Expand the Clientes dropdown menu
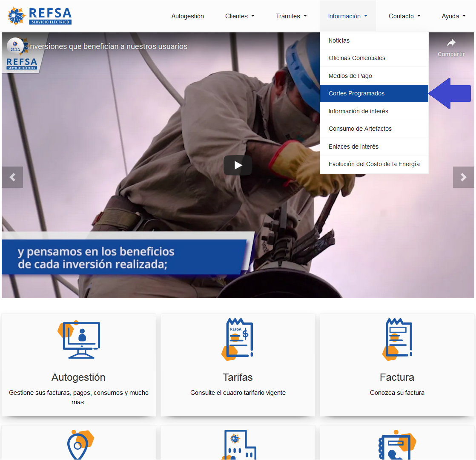 pos(240,16)
